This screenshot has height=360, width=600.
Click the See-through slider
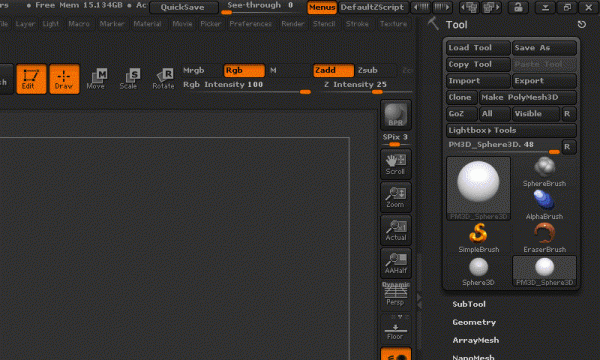click(x=261, y=7)
